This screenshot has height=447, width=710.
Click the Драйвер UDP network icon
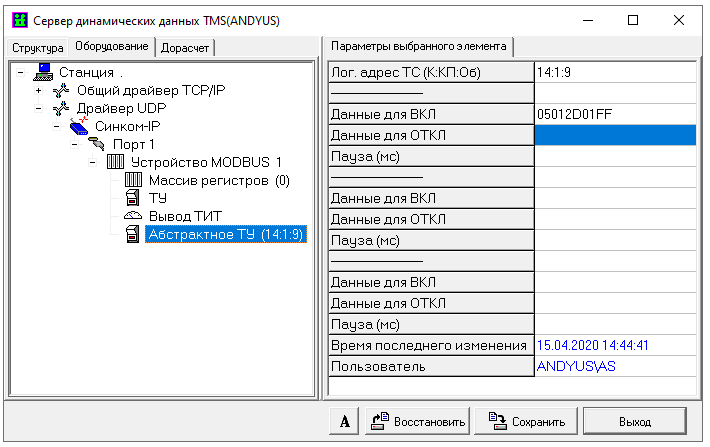[x=61, y=108]
